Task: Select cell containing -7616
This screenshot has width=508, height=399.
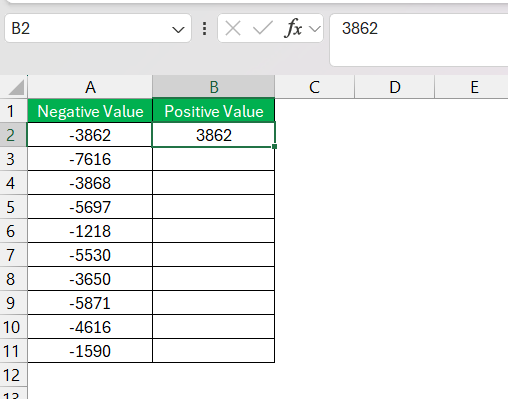Action: pos(90,159)
